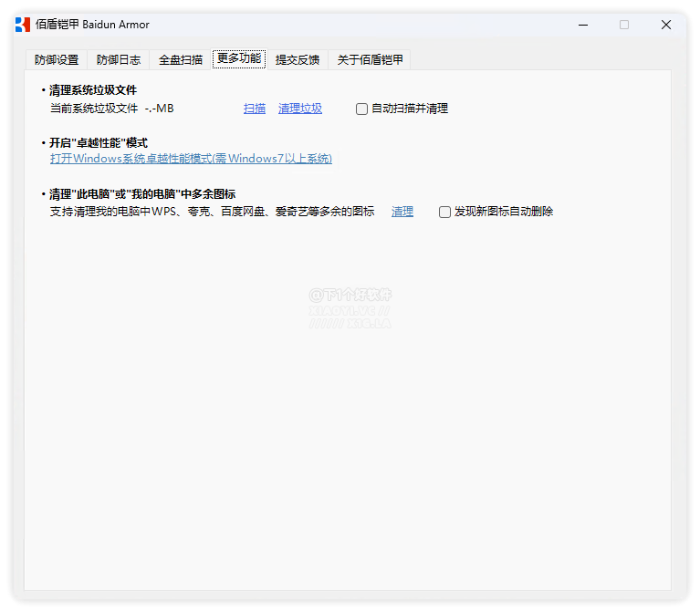Switch to the 防御设置 tab
This screenshot has width=700, height=613.
click(x=57, y=60)
